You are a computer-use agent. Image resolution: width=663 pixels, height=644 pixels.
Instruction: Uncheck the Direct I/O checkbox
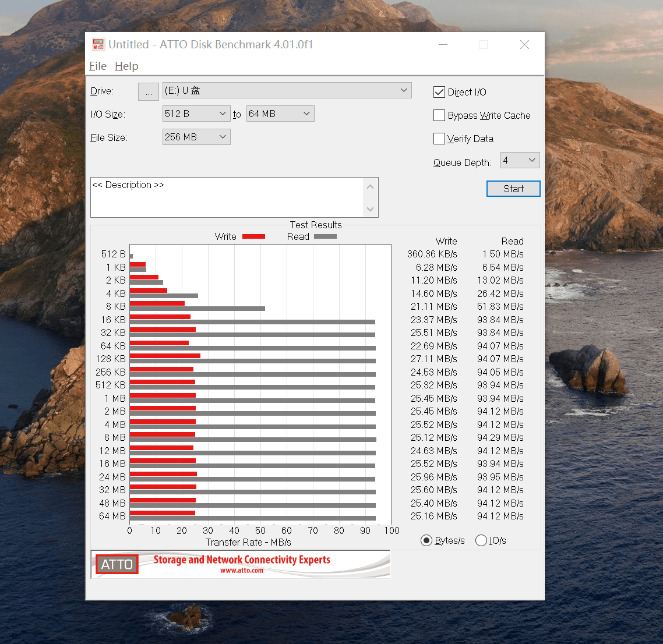439,92
